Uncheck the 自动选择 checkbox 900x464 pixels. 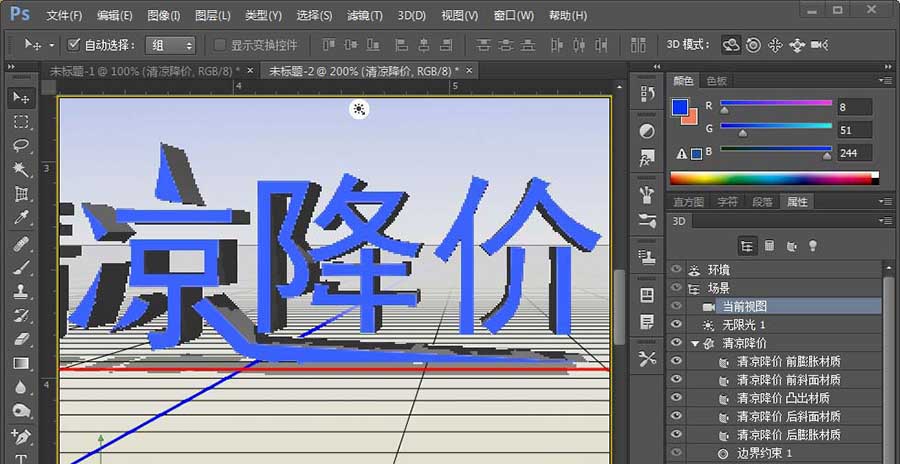pyautogui.click(x=74, y=45)
